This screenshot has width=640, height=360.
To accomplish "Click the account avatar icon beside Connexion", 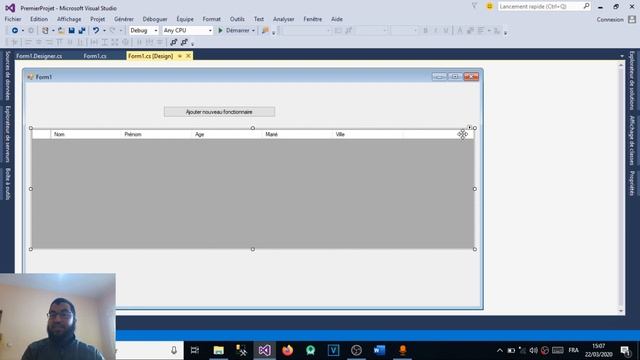I will click(x=632, y=19).
